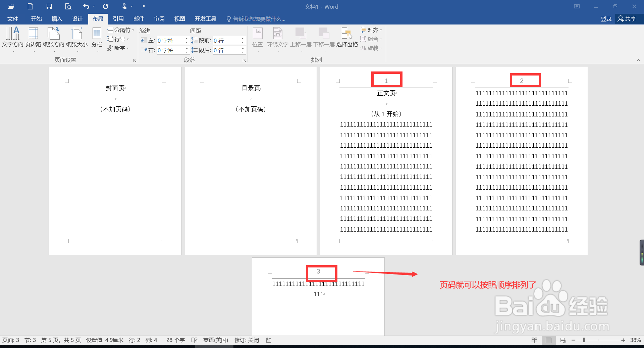Open the 选择窗格 (Selection Pane)
Screen dimensions: 644x348
347,38
